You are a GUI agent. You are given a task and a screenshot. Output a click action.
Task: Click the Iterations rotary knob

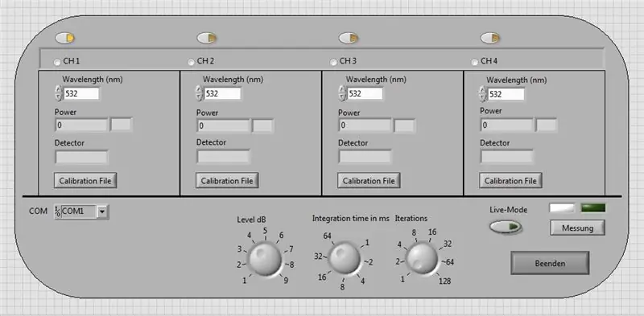[x=422, y=259]
